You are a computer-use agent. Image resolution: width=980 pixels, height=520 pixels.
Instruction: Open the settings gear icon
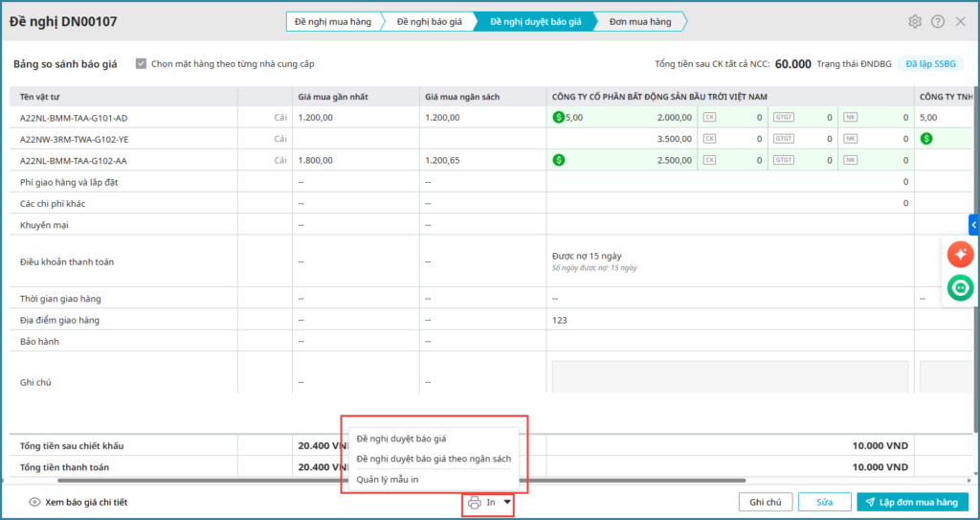pos(915,22)
